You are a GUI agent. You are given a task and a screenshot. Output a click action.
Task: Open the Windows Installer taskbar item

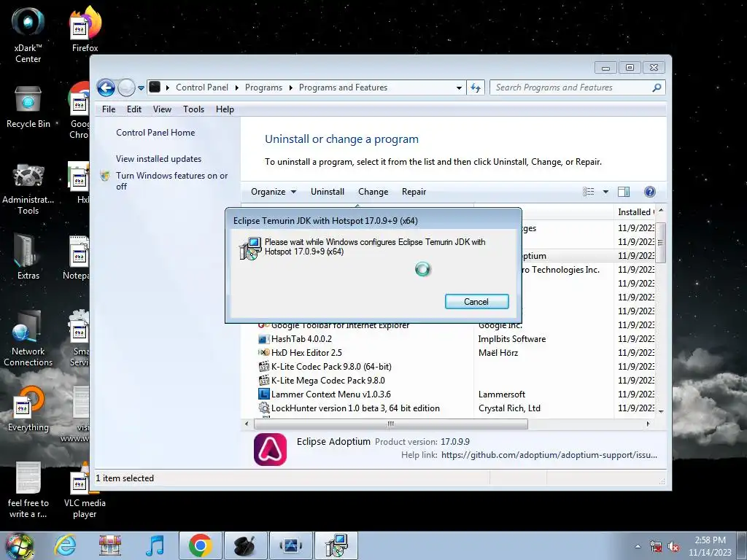click(x=336, y=545)
